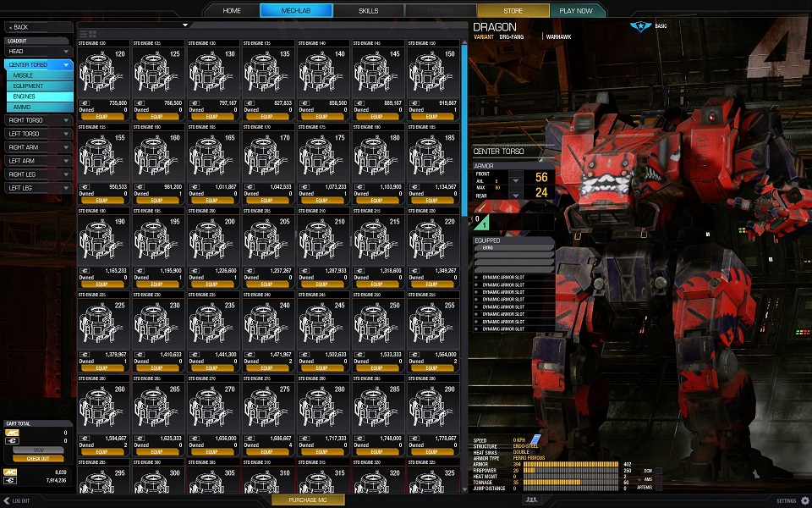Click the MC balance icon beside 8,839

point(10,472)
